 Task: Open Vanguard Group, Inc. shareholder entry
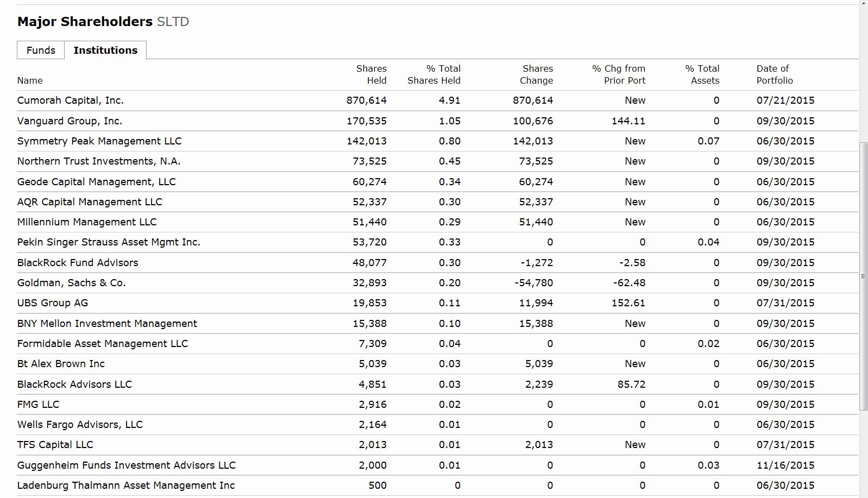click(x=70, y=121)
